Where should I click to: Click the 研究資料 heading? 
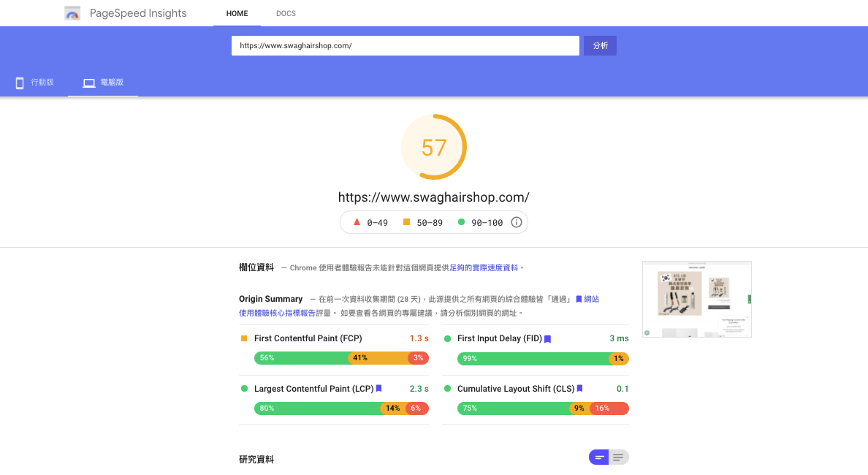pyautogui.click(x=256, y=460)
